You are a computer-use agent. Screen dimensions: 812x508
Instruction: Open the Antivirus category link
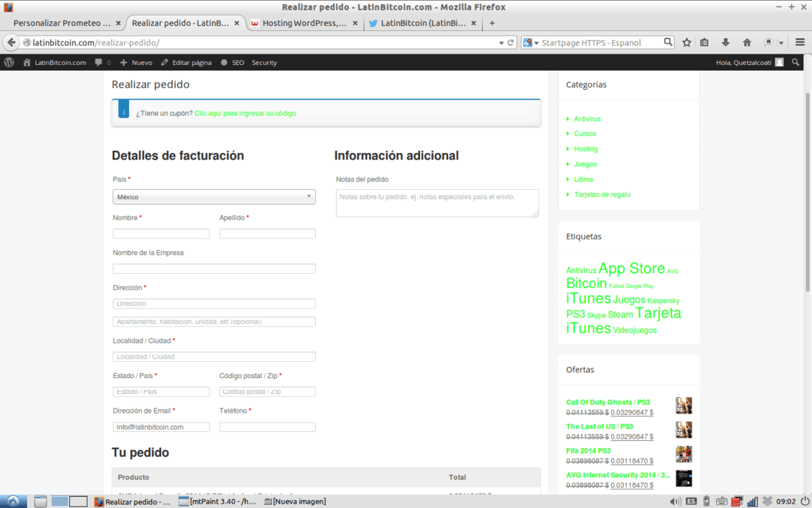pyautogui.click(x=587, y=119)
